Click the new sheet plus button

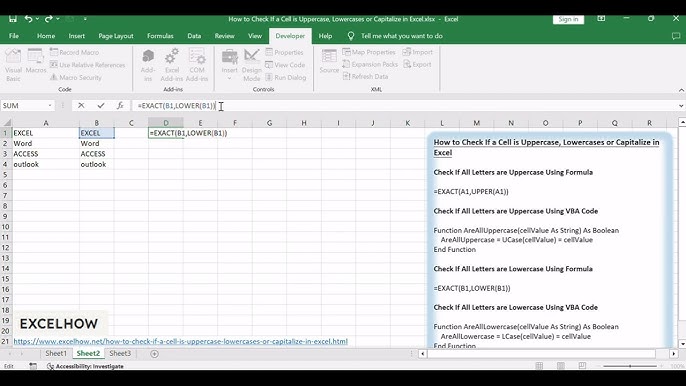[x=154, y=354]
